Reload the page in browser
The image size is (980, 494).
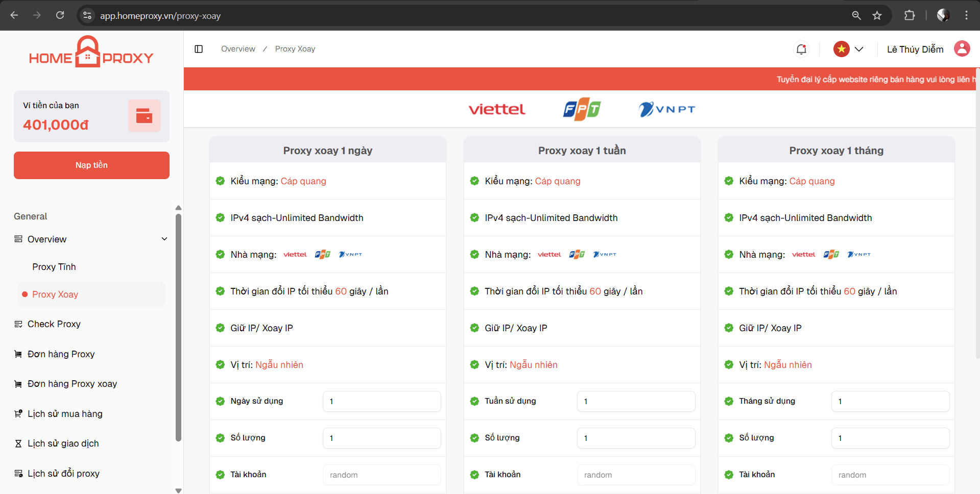pos(60,15)
